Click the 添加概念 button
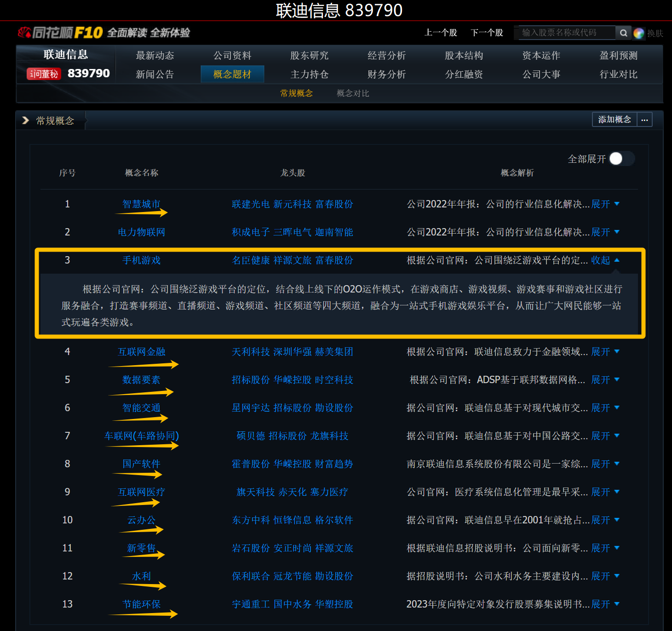 coord(615,120)
